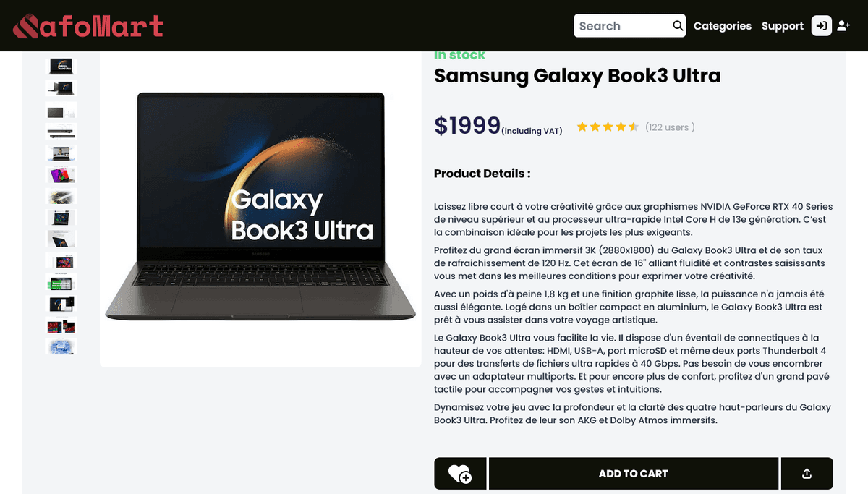This screenshot has width=868, height=494.
Task: Click the add user sign-up icon
Action: (843, 26)
